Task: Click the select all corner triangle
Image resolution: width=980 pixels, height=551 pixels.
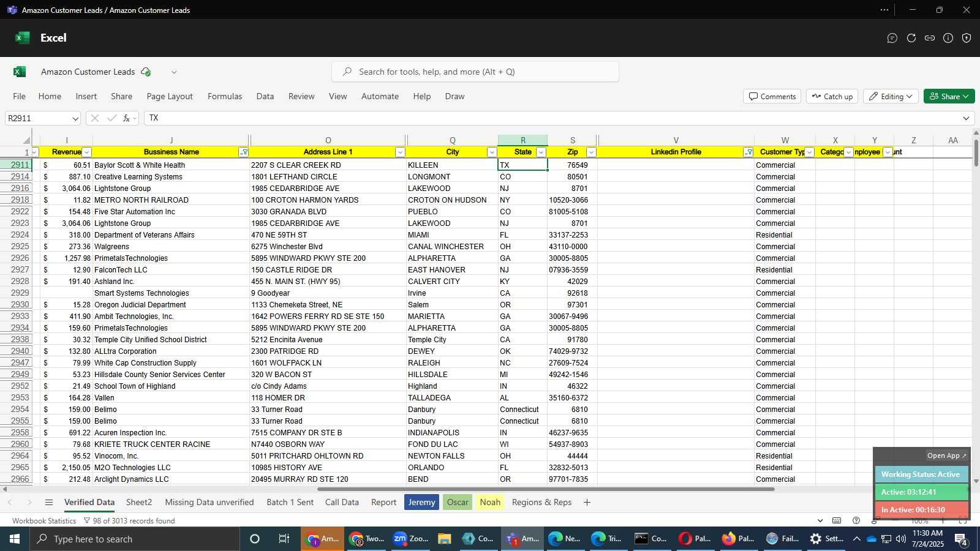Action: [x=26, y=140]
